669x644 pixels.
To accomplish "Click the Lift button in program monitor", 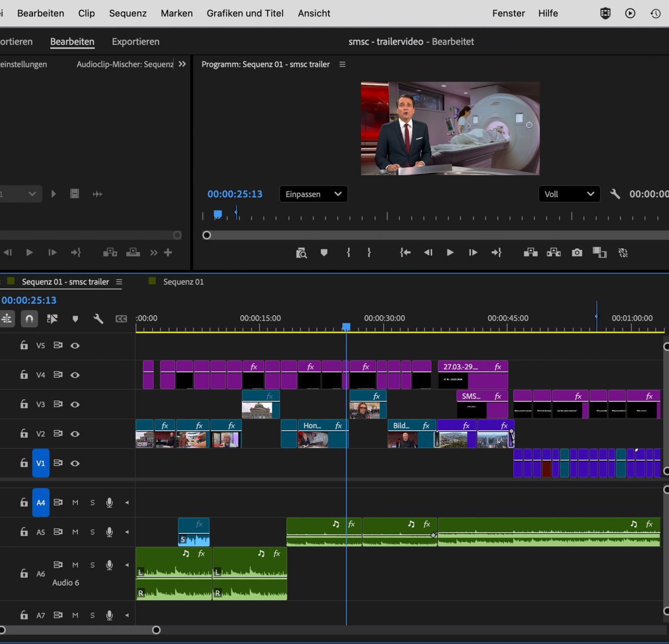I will pyautogui.click(x=530, y=252).
